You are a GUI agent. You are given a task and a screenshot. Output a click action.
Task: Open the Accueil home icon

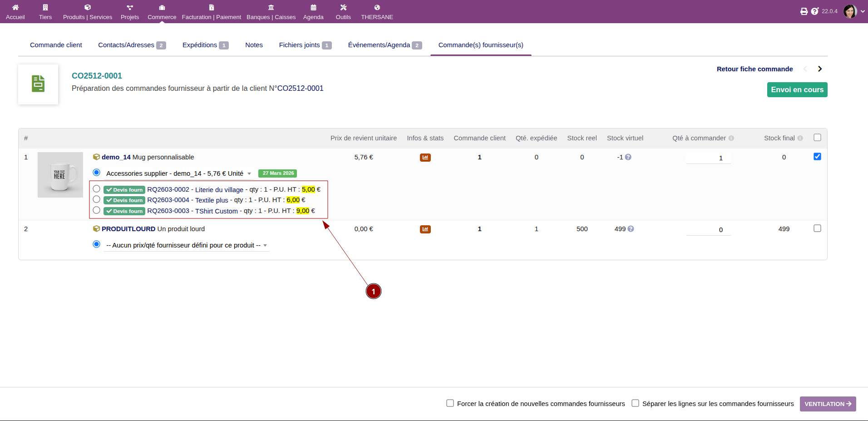[x=15, y=8]
